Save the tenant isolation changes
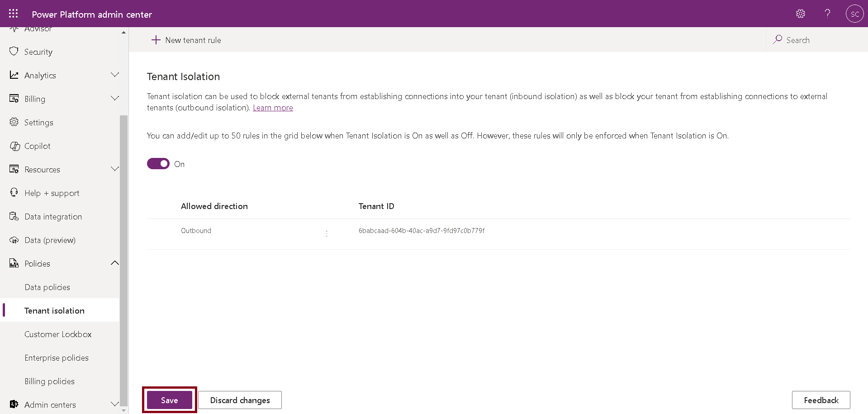This screenshot has height=414, width=868. 170,400
